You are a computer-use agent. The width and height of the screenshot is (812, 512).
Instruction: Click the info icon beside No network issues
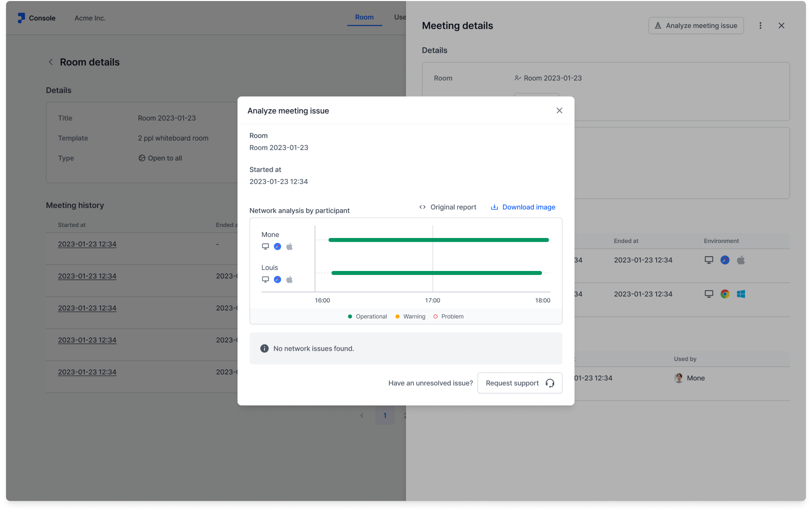tap(264, 349)
